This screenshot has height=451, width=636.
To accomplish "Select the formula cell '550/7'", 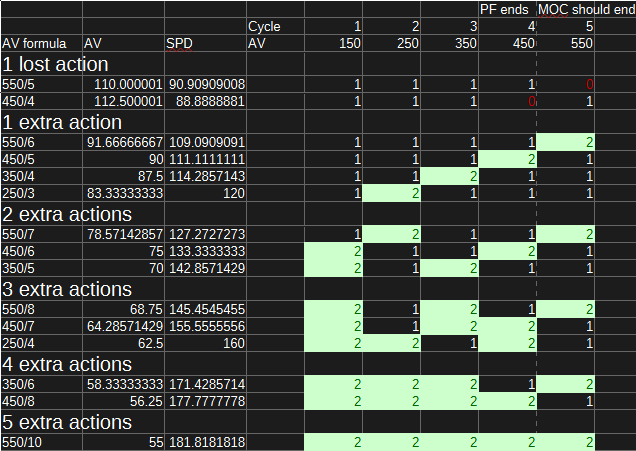I will coord(41,234).
